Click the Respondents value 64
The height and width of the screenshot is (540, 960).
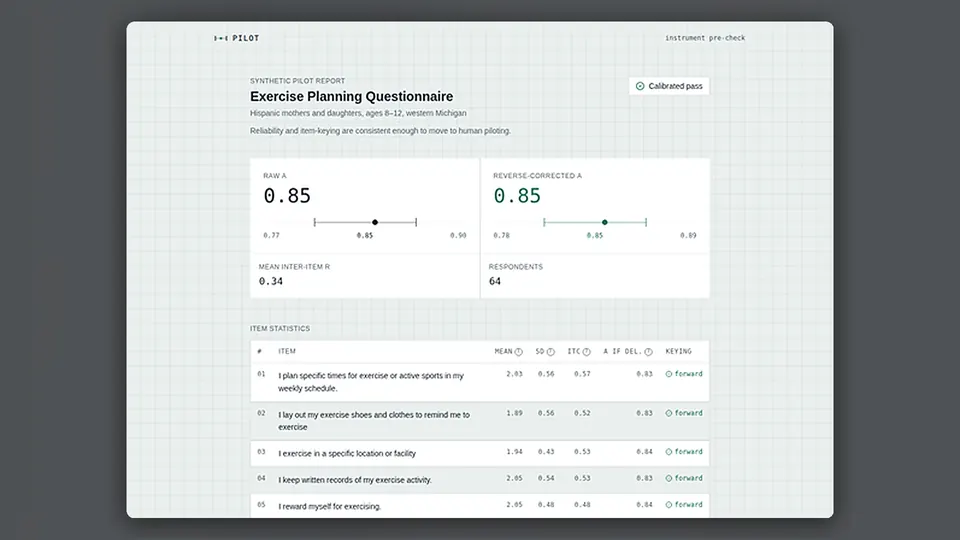[495, 282]
